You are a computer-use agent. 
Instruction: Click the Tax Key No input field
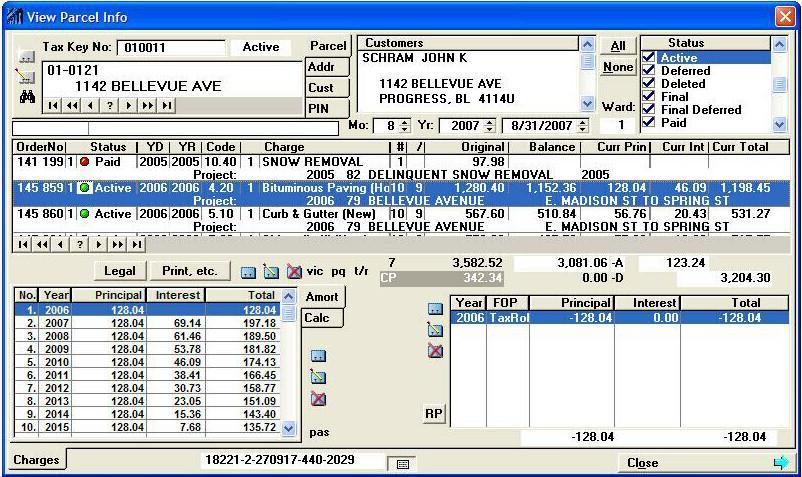point(170,47)
